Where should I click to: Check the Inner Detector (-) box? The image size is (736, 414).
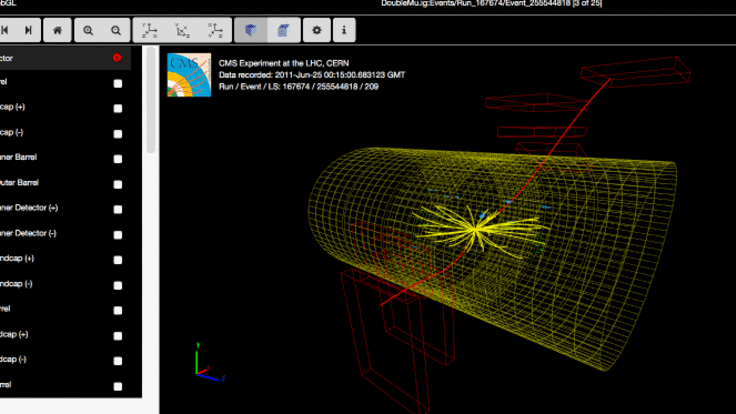click(118, 234)
